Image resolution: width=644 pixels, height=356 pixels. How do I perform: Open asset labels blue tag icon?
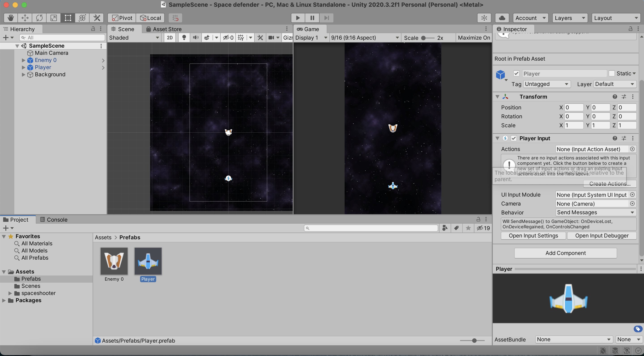pos(638,329)
